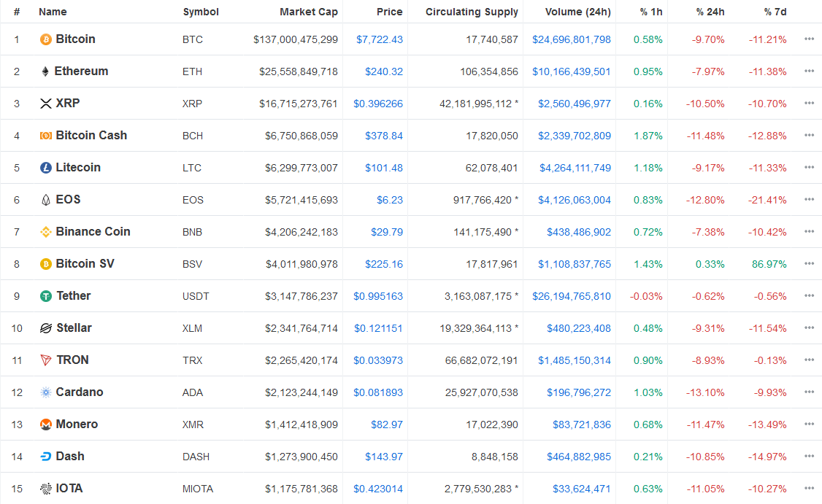The height and width of the screenshot is (504, 822).
Task: Click the Bitcoin Cash logo icon
Action: (45, 136)
